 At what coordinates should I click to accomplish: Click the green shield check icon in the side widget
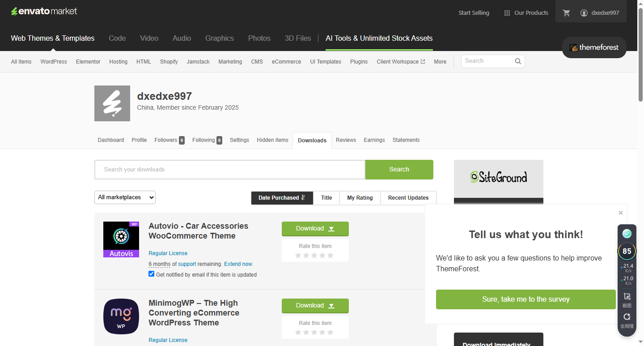(x=627, y=233)
